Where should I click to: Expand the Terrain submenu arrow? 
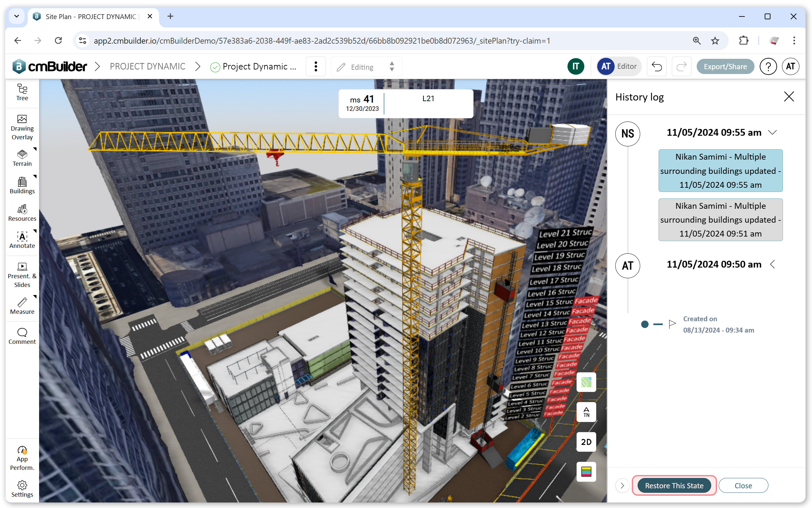tap(35, 149)
